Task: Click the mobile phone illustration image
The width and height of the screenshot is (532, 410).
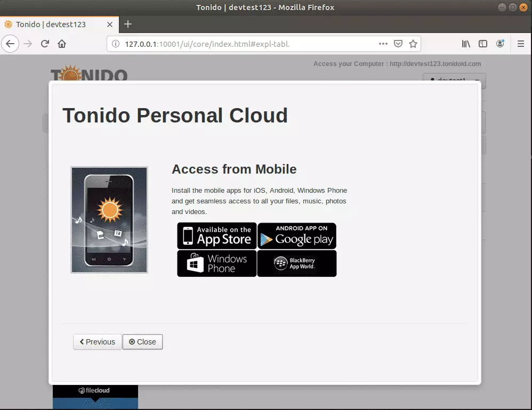Action: pyautogui.click(x=109, y=220)
